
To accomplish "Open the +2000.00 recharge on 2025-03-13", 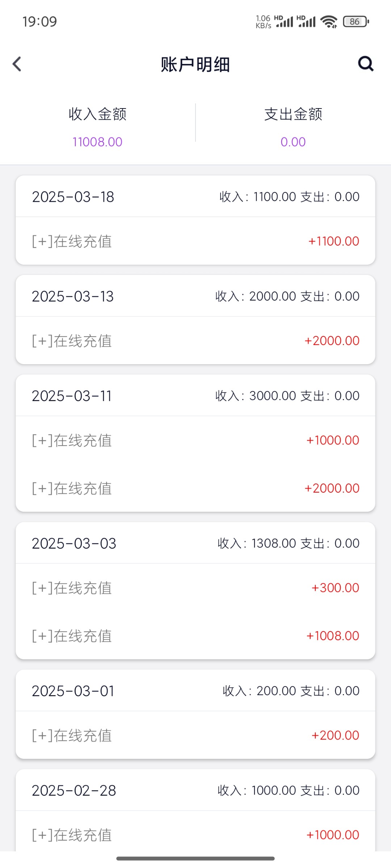I will pyautogui.click(x=195, y=341).
